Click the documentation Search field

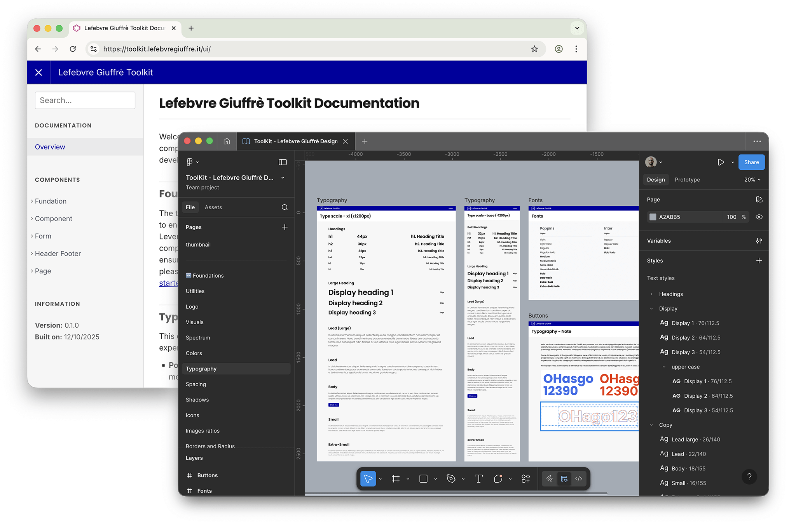(x=85, y=101)
